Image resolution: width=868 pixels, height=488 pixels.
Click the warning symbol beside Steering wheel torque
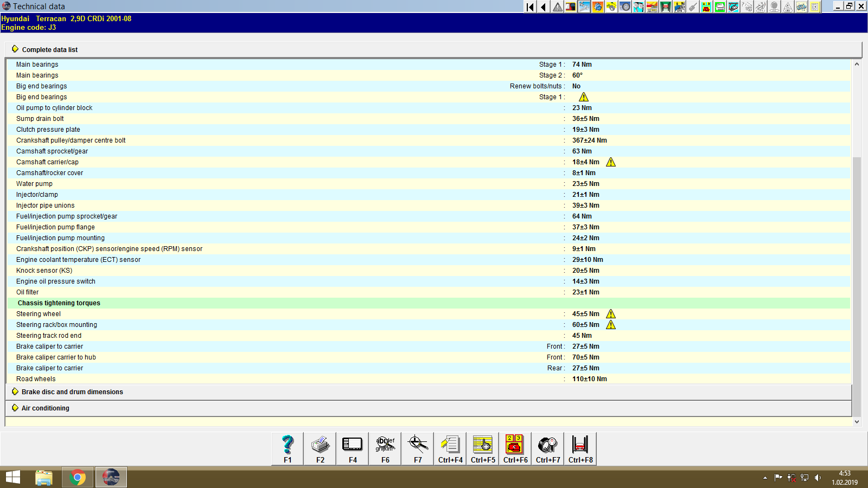611,313
